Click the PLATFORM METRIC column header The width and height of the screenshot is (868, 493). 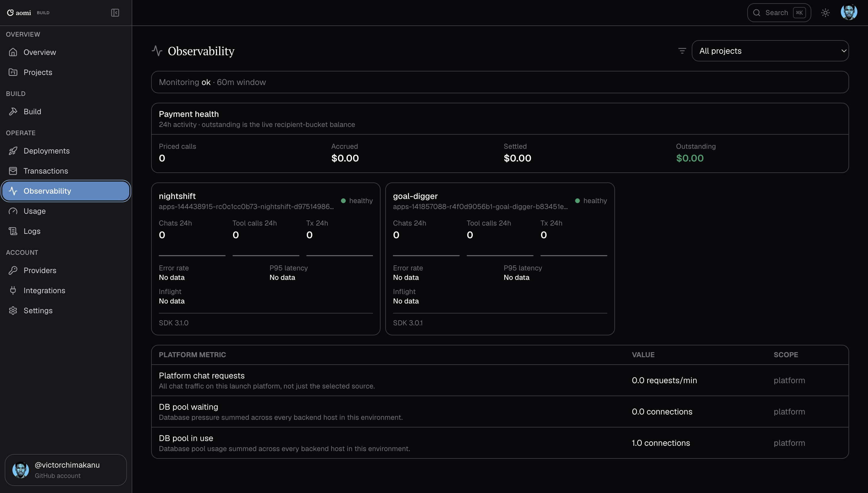click(192, 355)
